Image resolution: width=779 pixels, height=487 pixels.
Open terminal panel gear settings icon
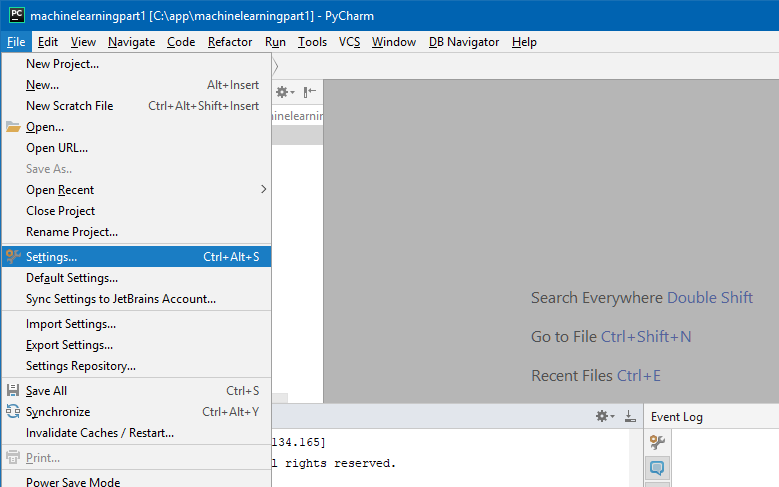click(x=605, y=416)
